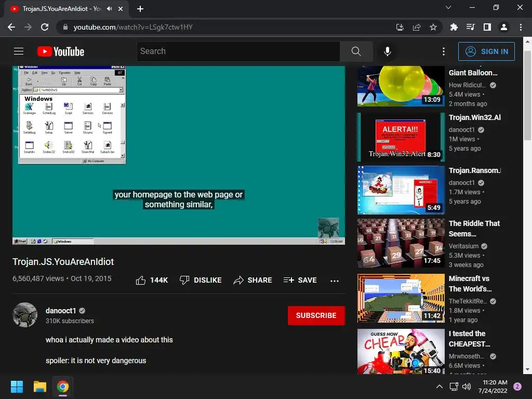Image resolution: width=532 pixels, height=399 pixels.
Task: Go to YouTube home via logo
Action: coord(61,51)
